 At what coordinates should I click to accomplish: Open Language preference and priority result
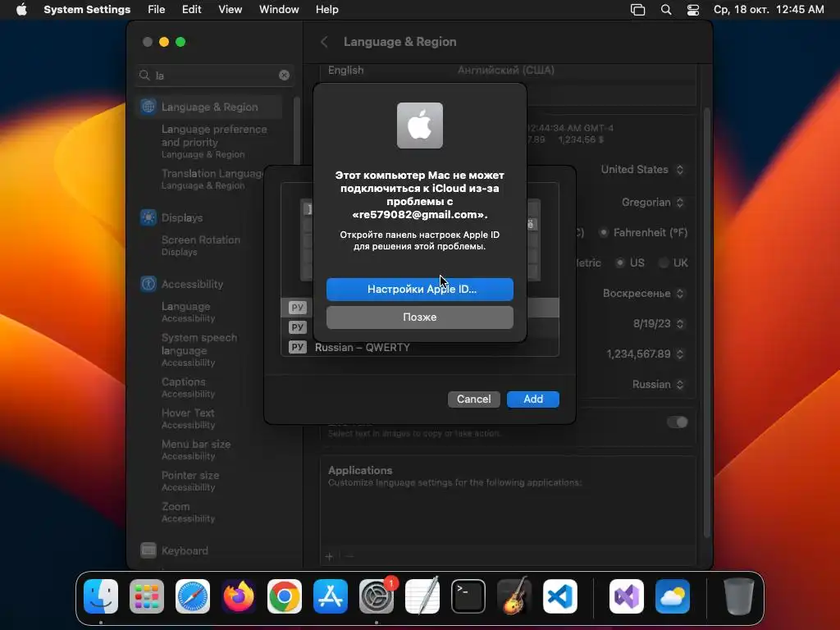coord(214,141)
